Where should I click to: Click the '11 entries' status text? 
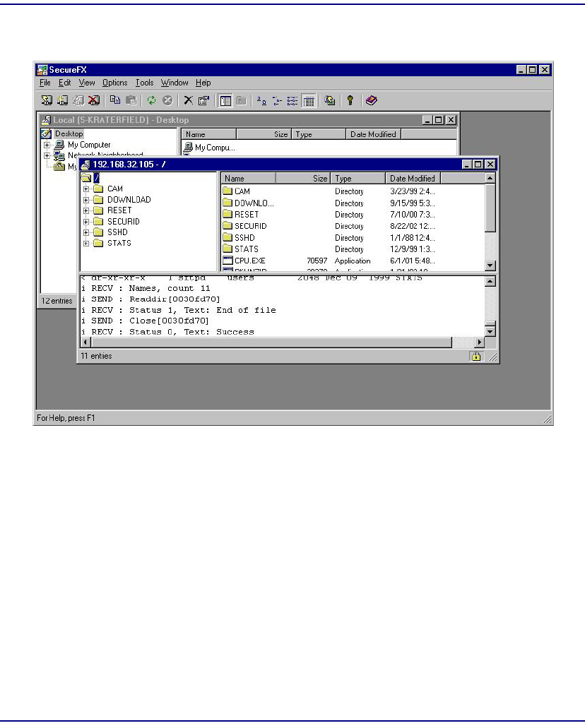(96, 356)
